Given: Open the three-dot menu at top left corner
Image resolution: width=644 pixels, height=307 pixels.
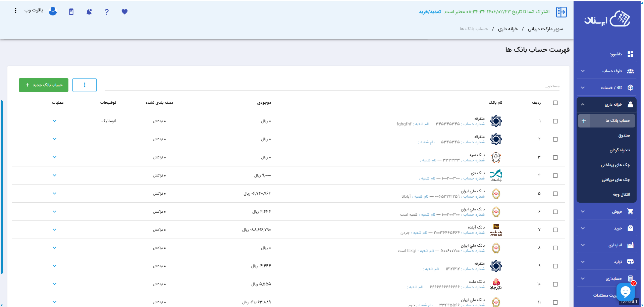Looking at the screenshot, I should click(15, 10).
